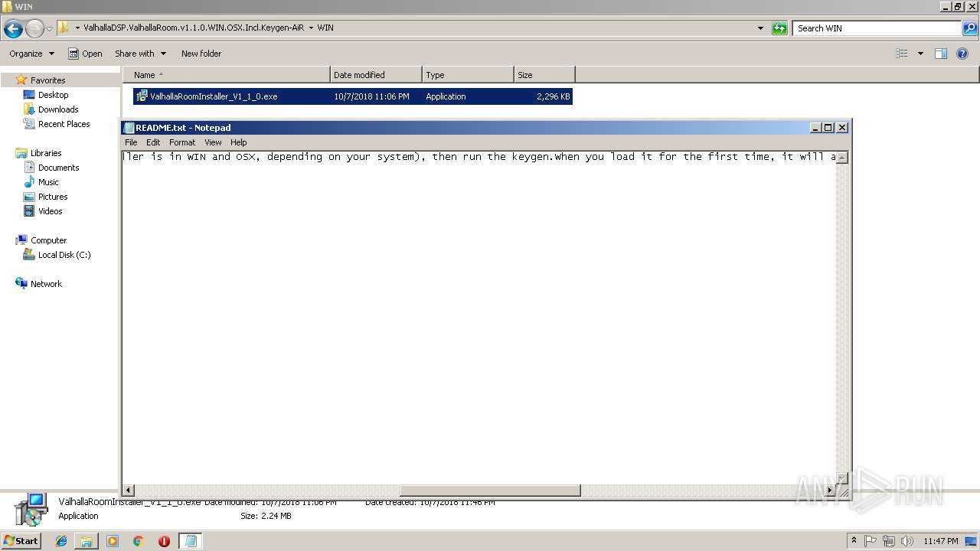Select Computer in navigation pane

click(x=48, y=240)
